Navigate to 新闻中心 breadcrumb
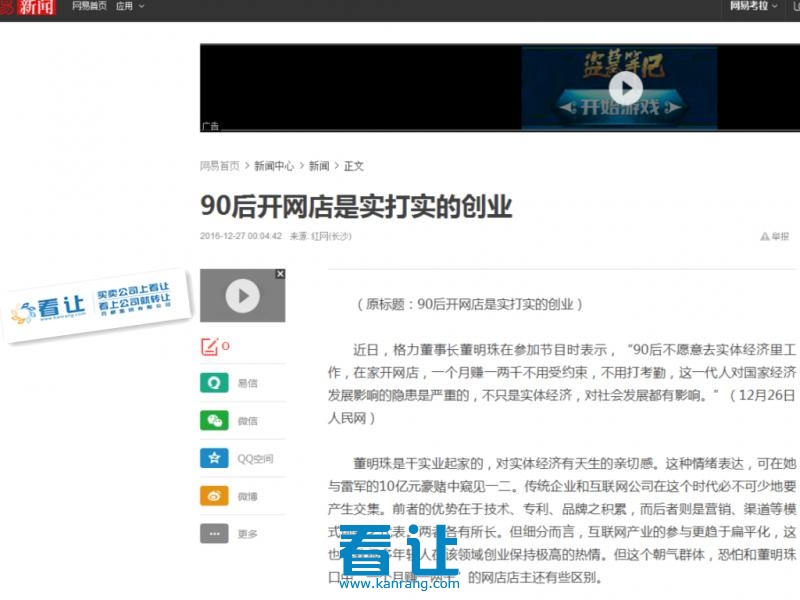Image resolution: width=800 pixels, height=600 pixels. [x=273, y=166]
